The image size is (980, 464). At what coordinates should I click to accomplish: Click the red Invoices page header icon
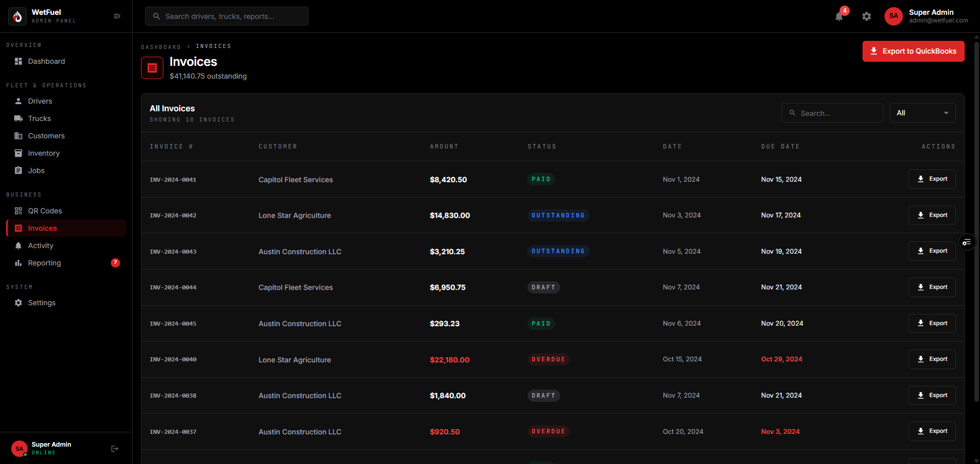(x=152, y=68)
